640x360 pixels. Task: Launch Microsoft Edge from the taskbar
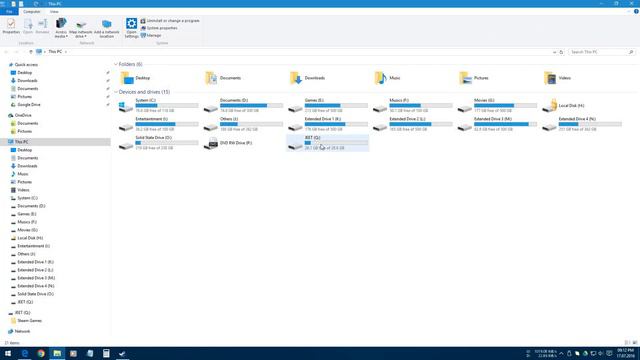click(24, 353)
